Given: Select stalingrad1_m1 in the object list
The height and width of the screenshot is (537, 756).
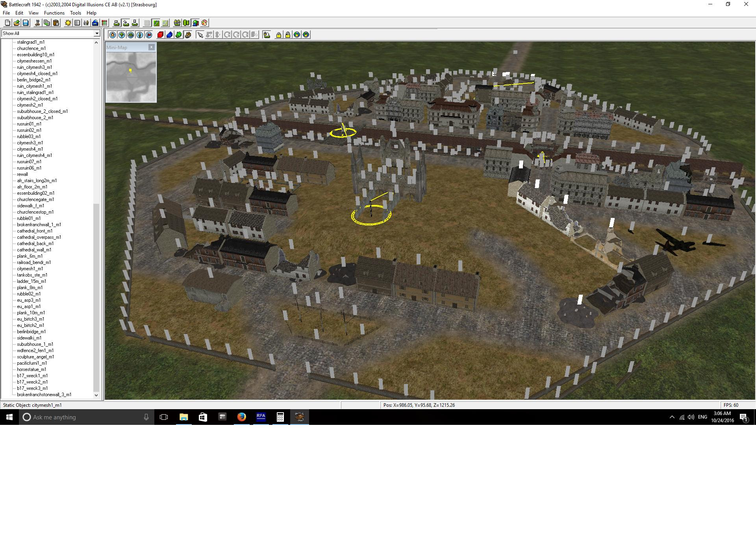Looking at the screenshot, I should pos(31,42).
